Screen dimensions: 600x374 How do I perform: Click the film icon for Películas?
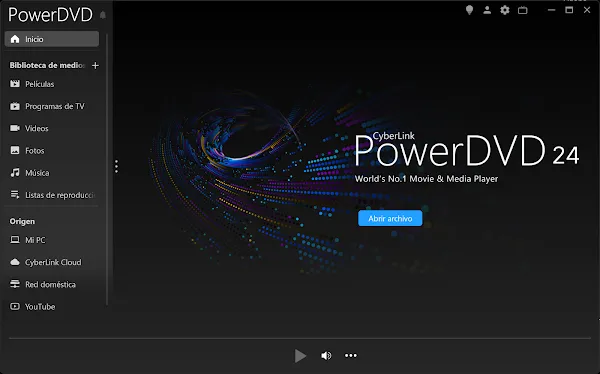click(x=15, y=84)
